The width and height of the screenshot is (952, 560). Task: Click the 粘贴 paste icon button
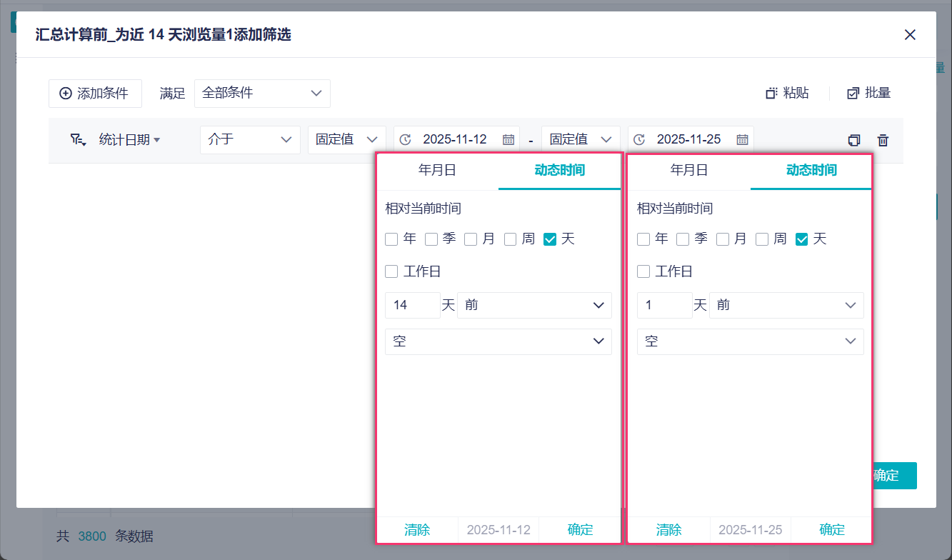pyautogui.click(x=771, y=94)
